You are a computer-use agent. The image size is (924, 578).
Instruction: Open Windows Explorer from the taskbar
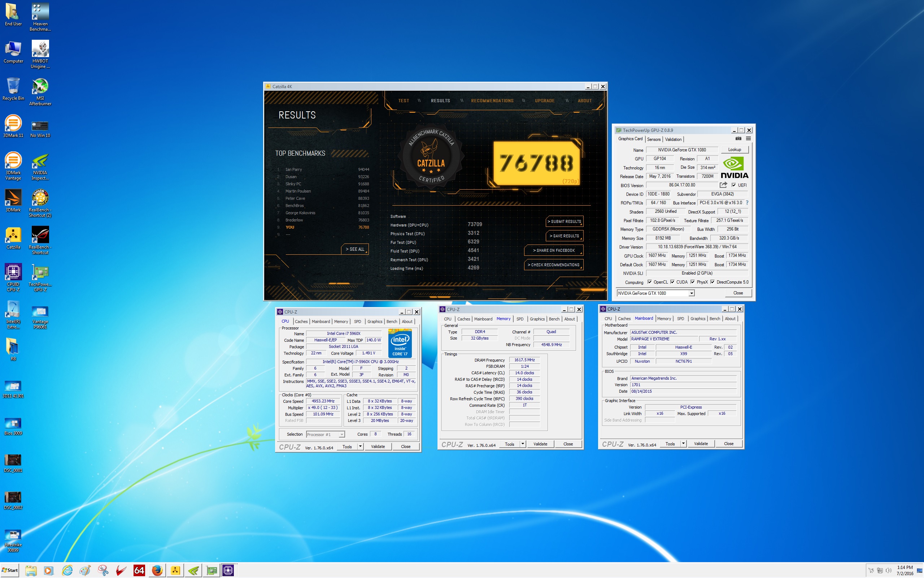pos(31,570)
